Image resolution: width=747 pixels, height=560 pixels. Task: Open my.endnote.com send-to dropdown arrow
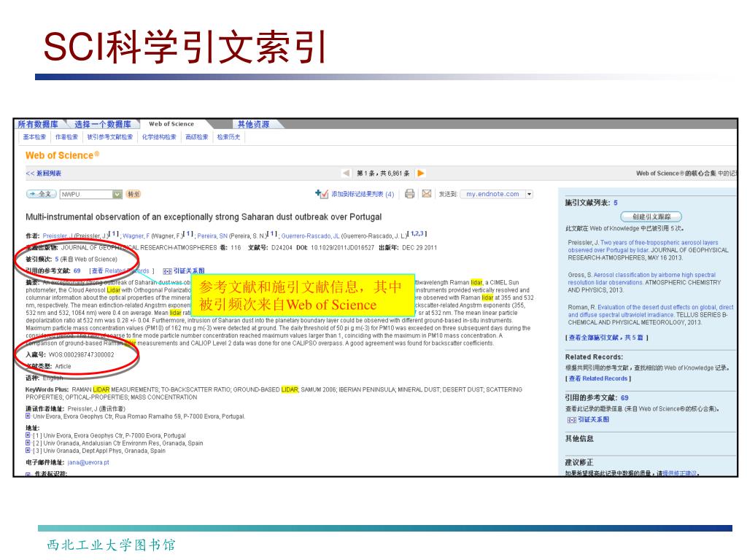pos(529,194)
